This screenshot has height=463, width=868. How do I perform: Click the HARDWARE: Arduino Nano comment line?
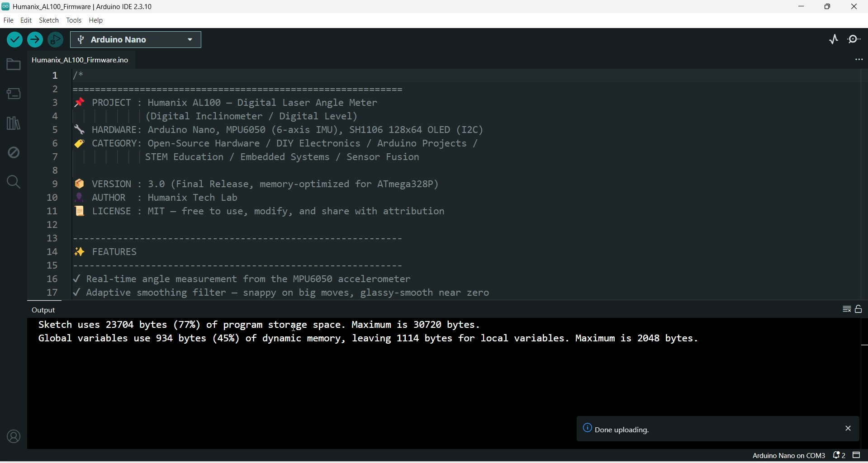pos(279,130)
